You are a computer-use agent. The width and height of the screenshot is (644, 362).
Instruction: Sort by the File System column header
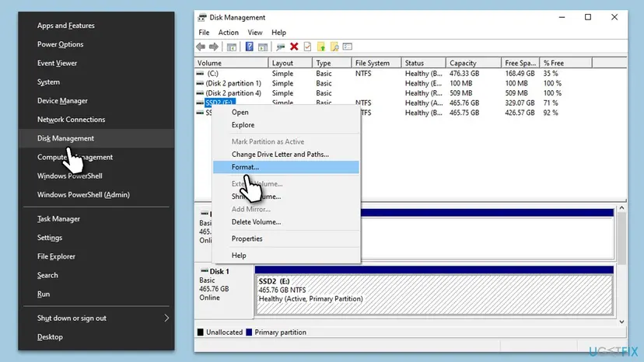(376, 63)
